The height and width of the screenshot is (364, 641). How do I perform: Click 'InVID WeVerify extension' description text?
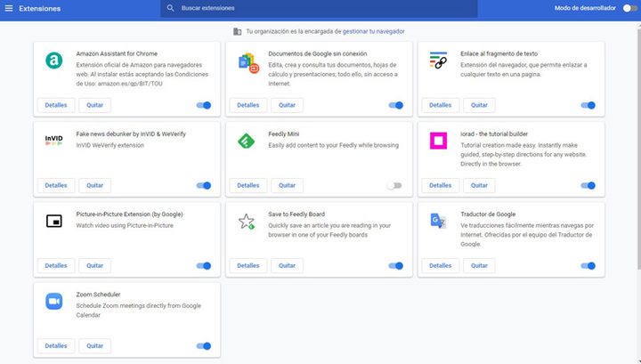pyautogui.click(x=110, y=145)
